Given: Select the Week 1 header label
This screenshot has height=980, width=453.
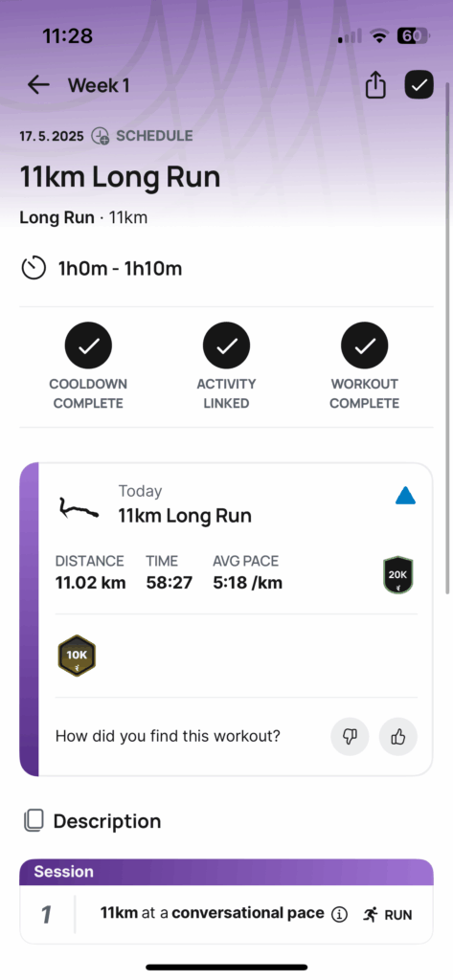Looking at the screenshot, I should point(99,85).
